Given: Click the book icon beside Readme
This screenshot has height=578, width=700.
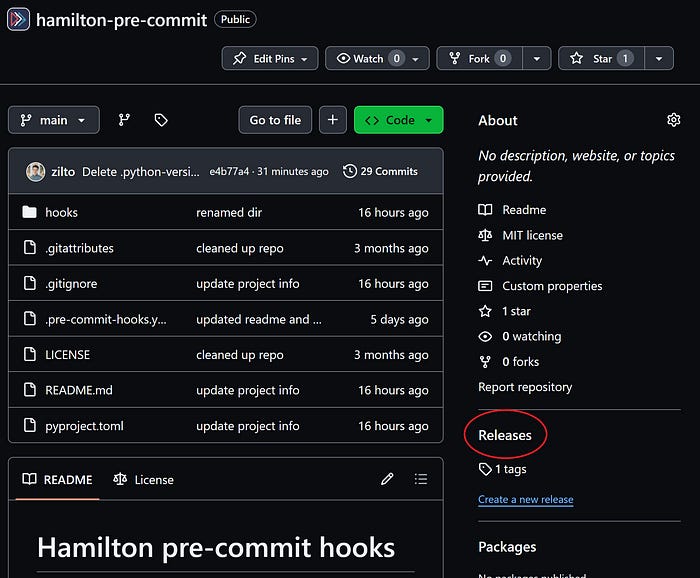Looking at the screenshot, I should (x=485, y=210).
